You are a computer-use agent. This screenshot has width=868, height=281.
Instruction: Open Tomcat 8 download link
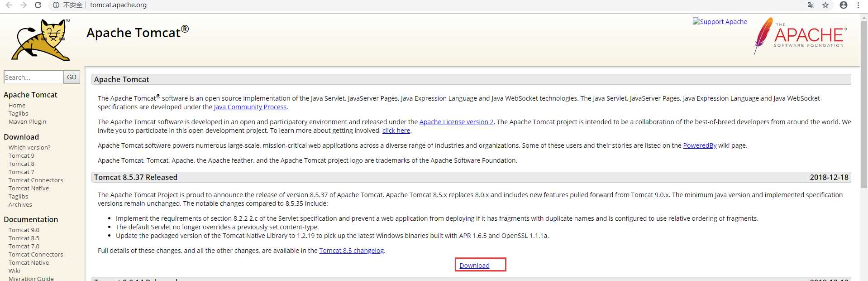[x=21, y=164]
